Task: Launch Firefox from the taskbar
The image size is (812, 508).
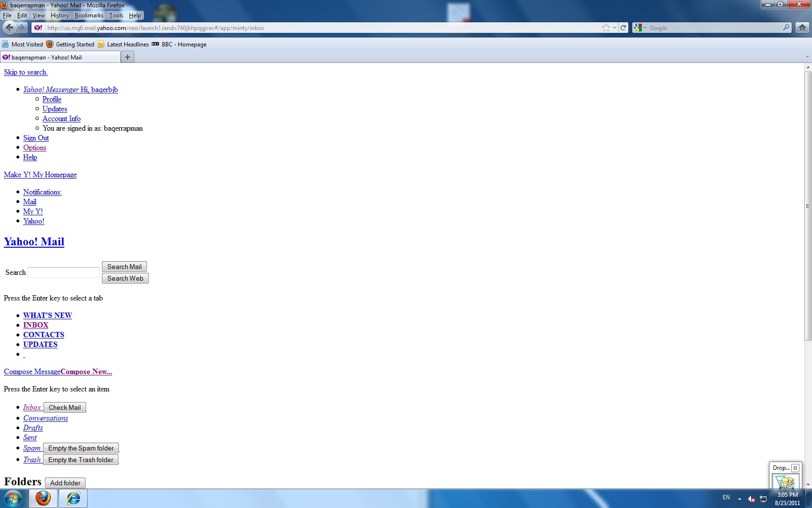Action: tap(43, 498)
